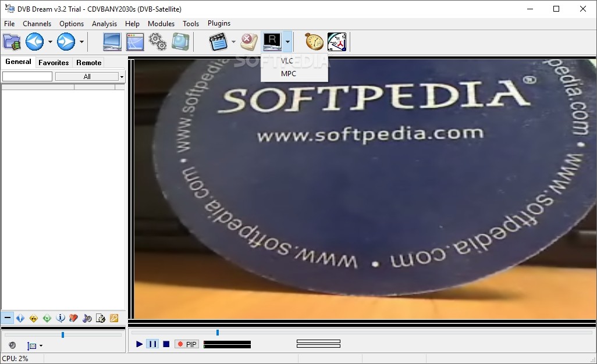Toggle the R monitor dropdown arrow
This screenshot has width=597, height=364.
click(287, 42)
